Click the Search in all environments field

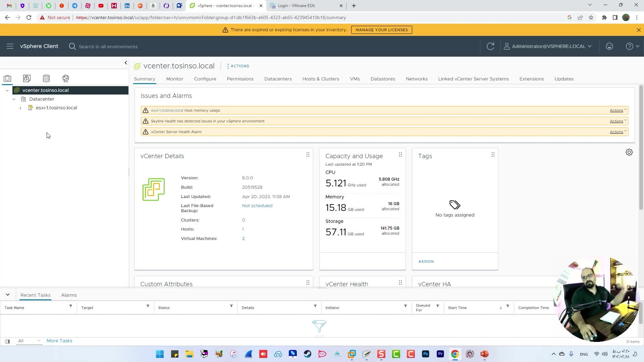(108, 47)
